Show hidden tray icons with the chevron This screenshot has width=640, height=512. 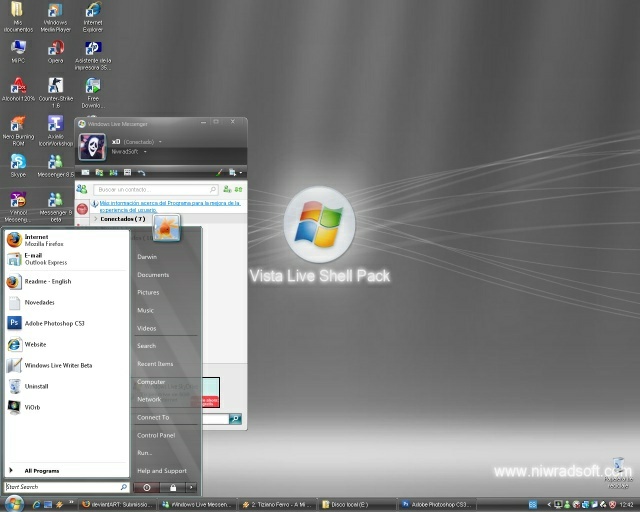549,505
